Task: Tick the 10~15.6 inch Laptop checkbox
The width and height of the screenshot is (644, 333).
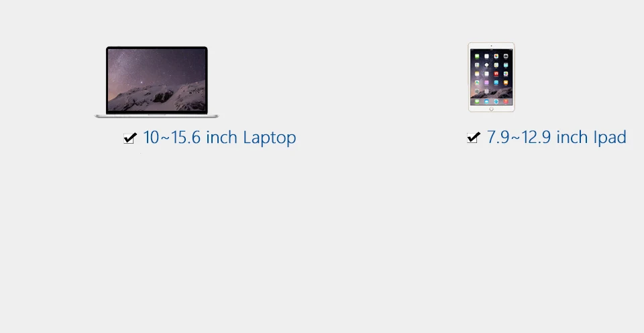Action: point(129,138)
